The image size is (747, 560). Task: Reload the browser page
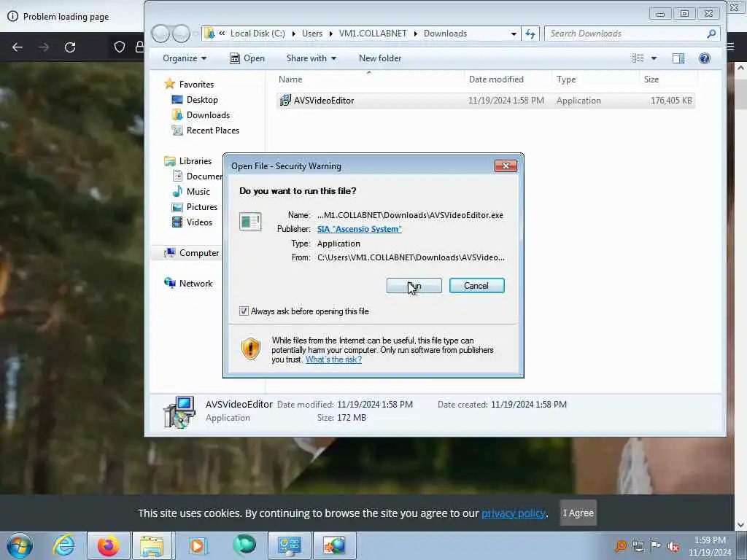pos(70,47)
